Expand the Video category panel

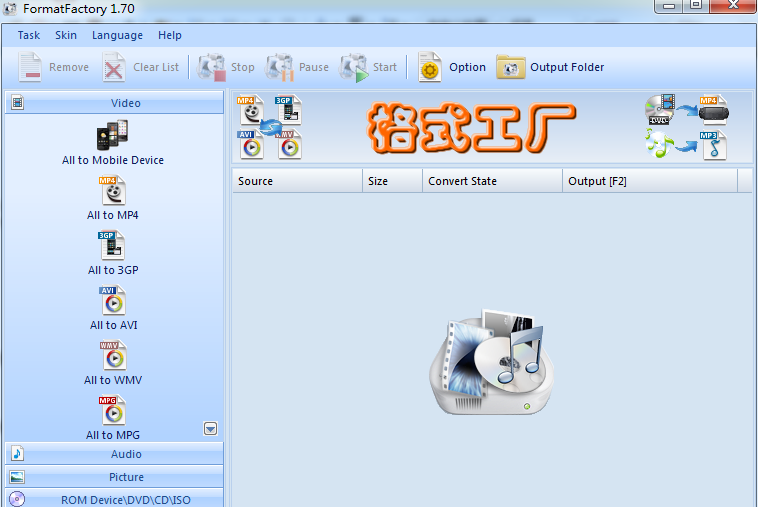coord(114,102)
